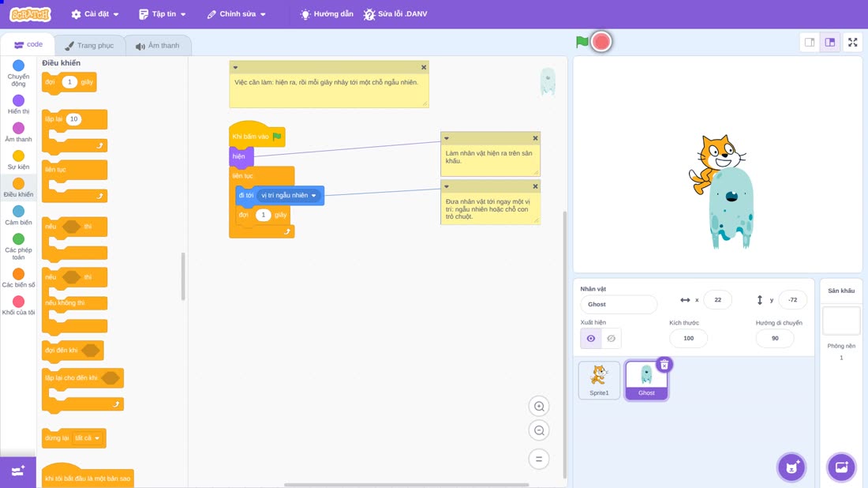Open the Cài đặt settings menu
Image resolution: width=868 pixels, height=488 pixels.
tap(95, 14)
